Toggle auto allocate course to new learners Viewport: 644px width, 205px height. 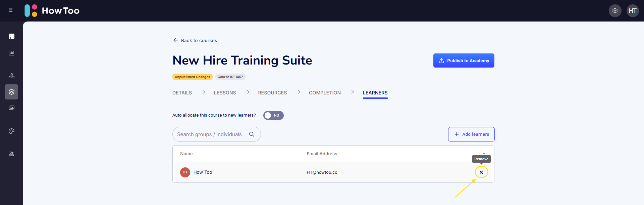pyautogui.click(x=273, y=115)
